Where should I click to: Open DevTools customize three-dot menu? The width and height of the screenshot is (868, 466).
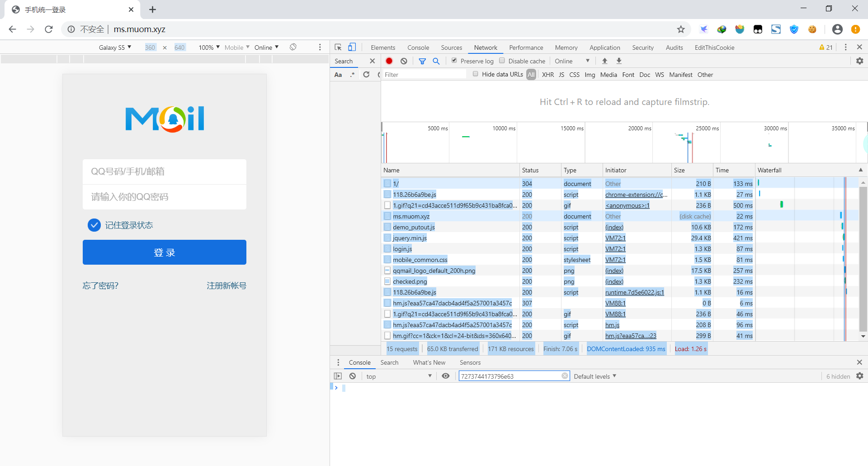click(845, 47)
